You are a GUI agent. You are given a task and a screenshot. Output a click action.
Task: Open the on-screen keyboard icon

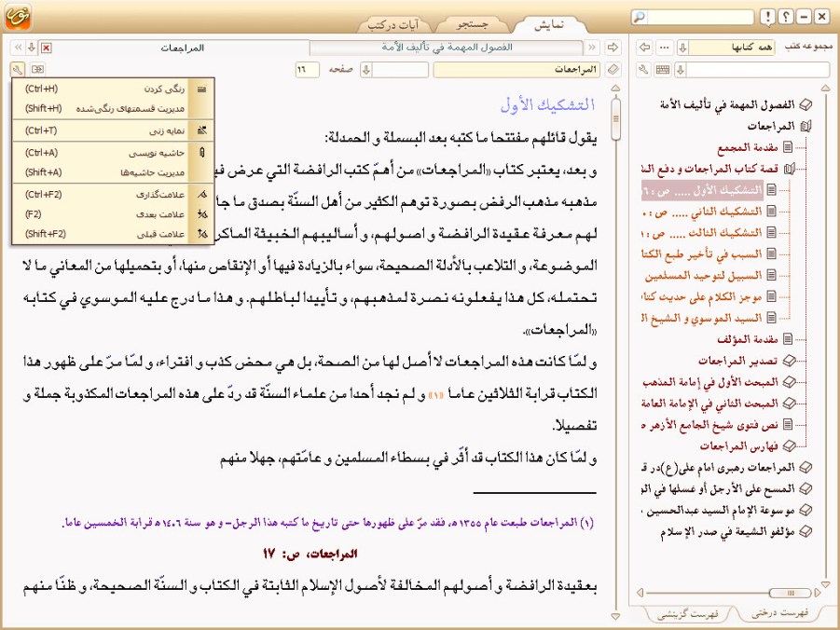pos(663,70)
